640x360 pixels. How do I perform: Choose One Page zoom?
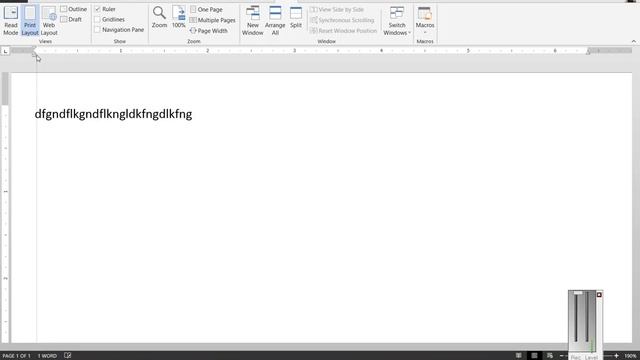point(207,9)
